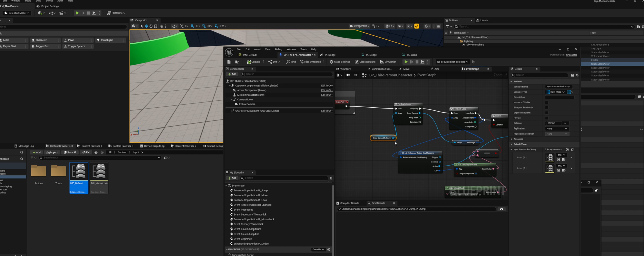644x256 pixels.
Task: Click Edit in C++ for Capsule Component
Action: [x=327, y=86]
